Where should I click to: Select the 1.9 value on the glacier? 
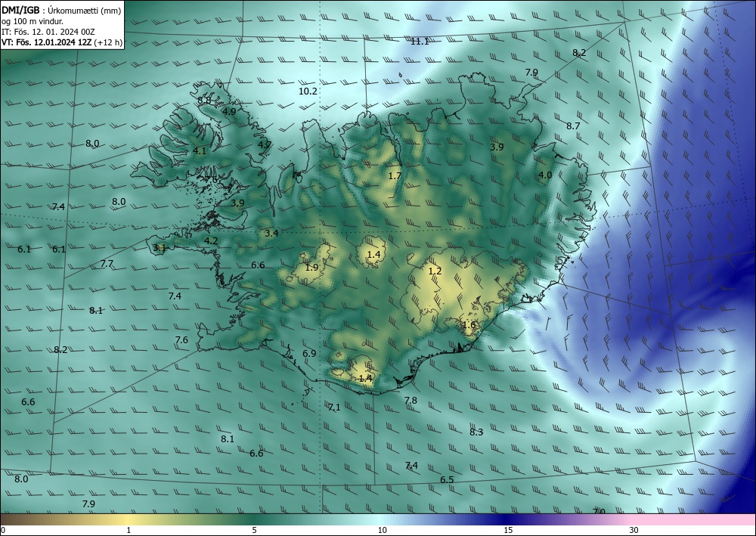pyautogui.click(x=312, y=267)
